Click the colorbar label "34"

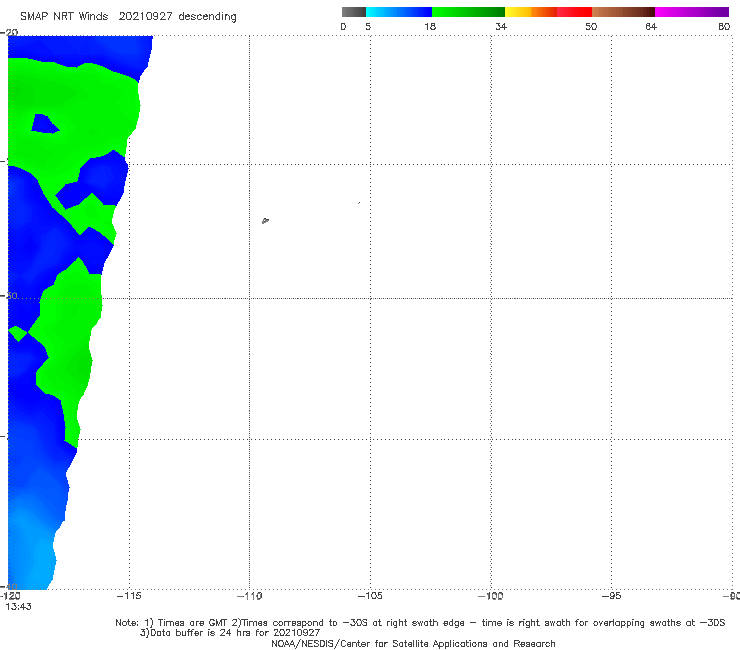pyautogui.click(x=501, y=26)
